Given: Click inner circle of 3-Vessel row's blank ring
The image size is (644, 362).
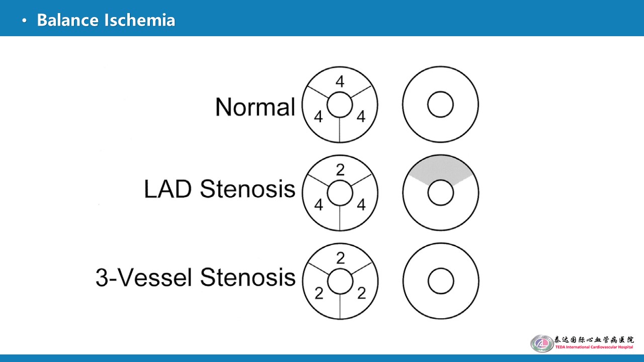Looking at the screenshot, I should tap(441, 281).
